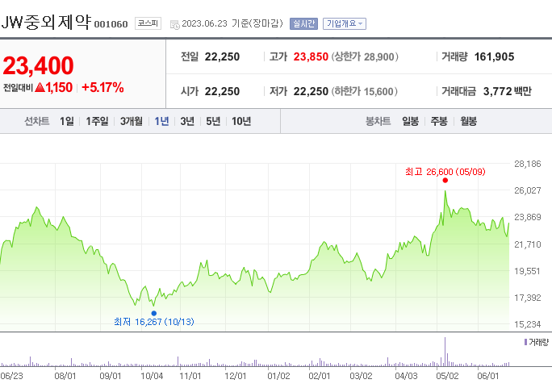The image size is (552, 392).
Task: Select the 5년 line chart tab
Action: coord(213,121)
